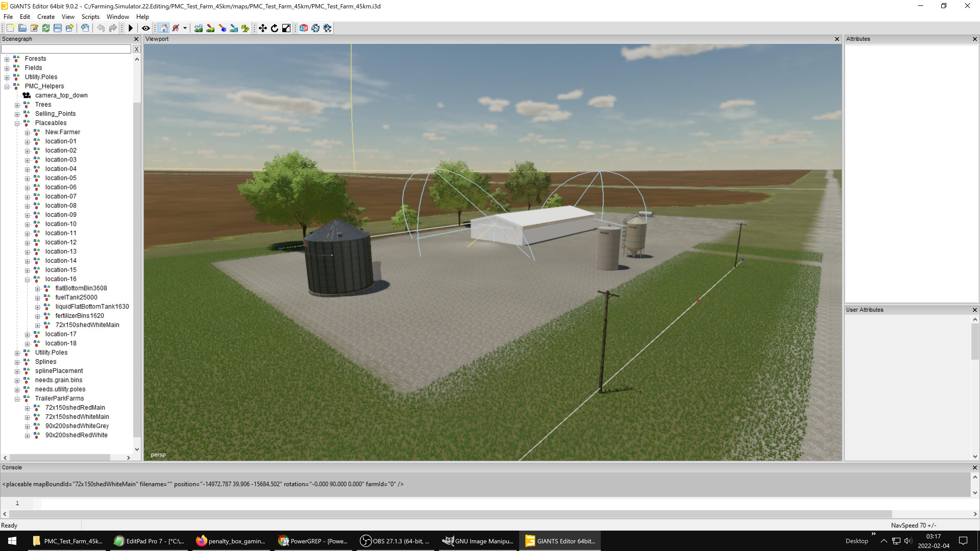Select the needs.grain.bins tree item

(x=59, y=380)
